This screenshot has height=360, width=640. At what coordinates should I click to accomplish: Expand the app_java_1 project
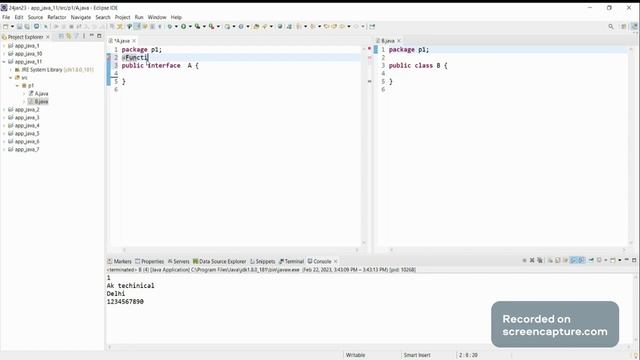tap(4, 46)
